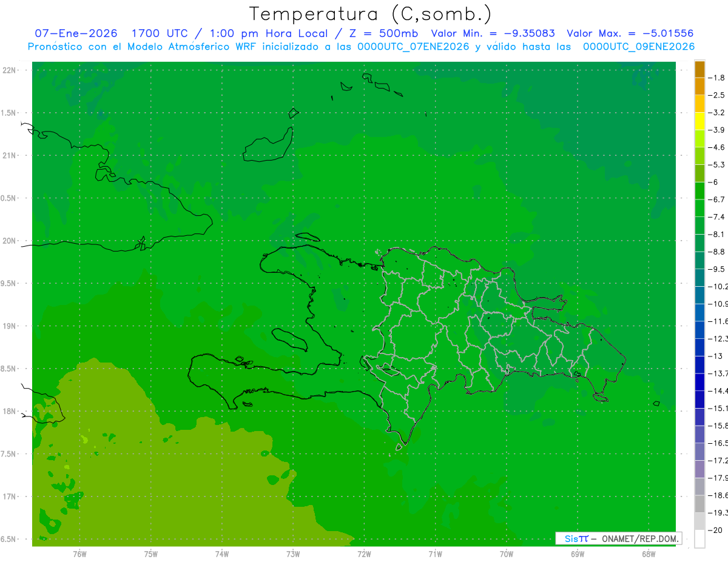
Task: Click the '-1.8' color bar label
Action: point(716,78)
